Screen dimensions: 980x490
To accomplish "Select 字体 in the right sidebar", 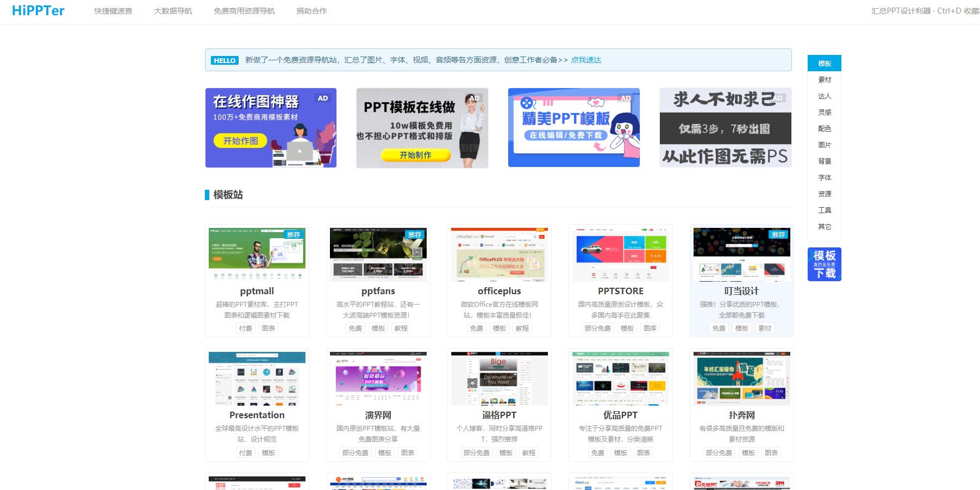I will [x=824, y=177].
